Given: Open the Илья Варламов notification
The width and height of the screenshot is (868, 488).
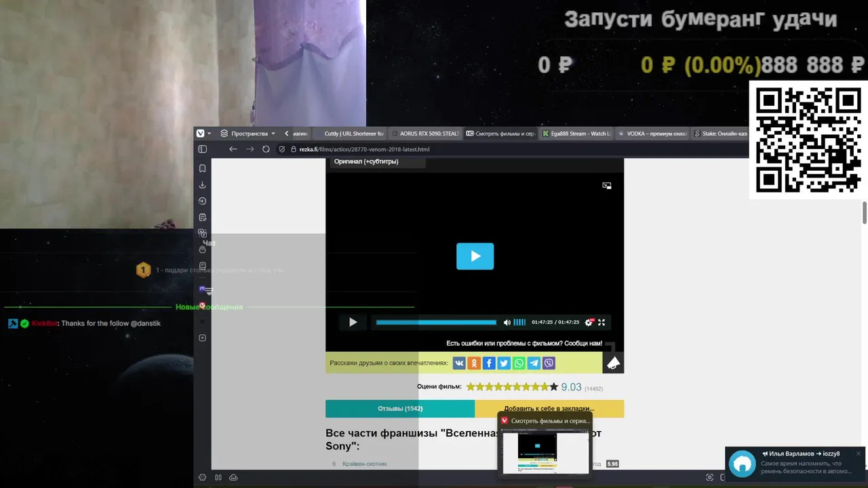Looking at the screenshot, I should pos(795,463).
